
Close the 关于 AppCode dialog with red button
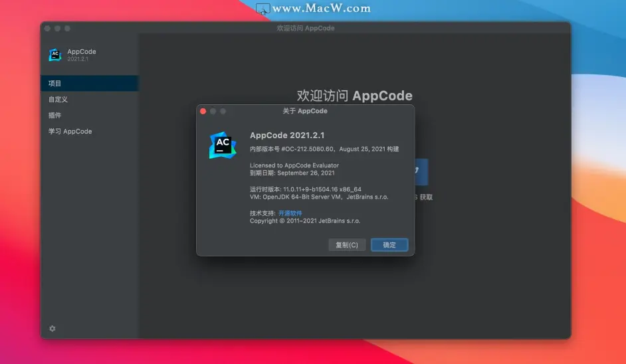203,112
